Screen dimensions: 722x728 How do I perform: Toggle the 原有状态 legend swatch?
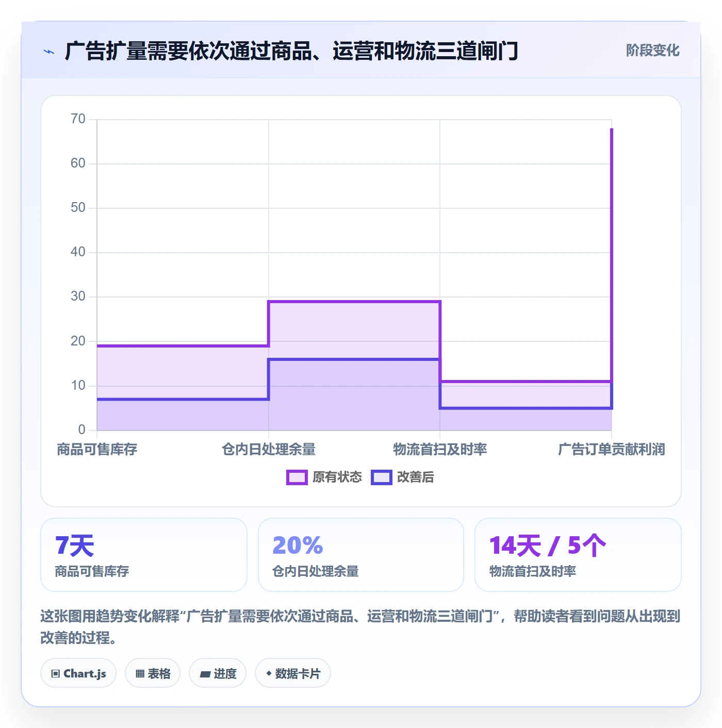(x=297, y=477)
